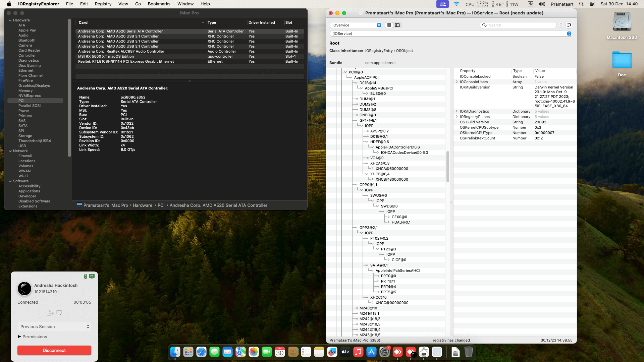Open Macintosh SSD drive on desktop
Screen dimensions: 644x362
622,22
